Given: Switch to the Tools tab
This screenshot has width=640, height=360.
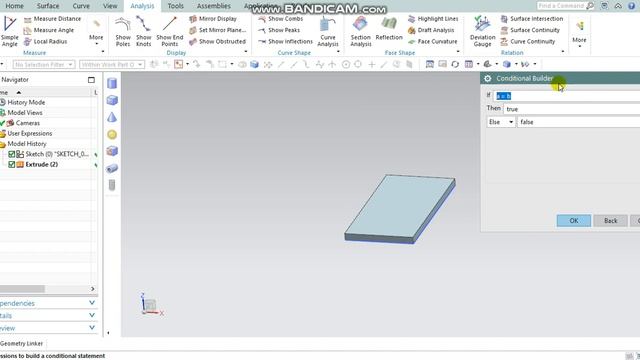Looking at the screenshot, I should (x=176, y=6).
